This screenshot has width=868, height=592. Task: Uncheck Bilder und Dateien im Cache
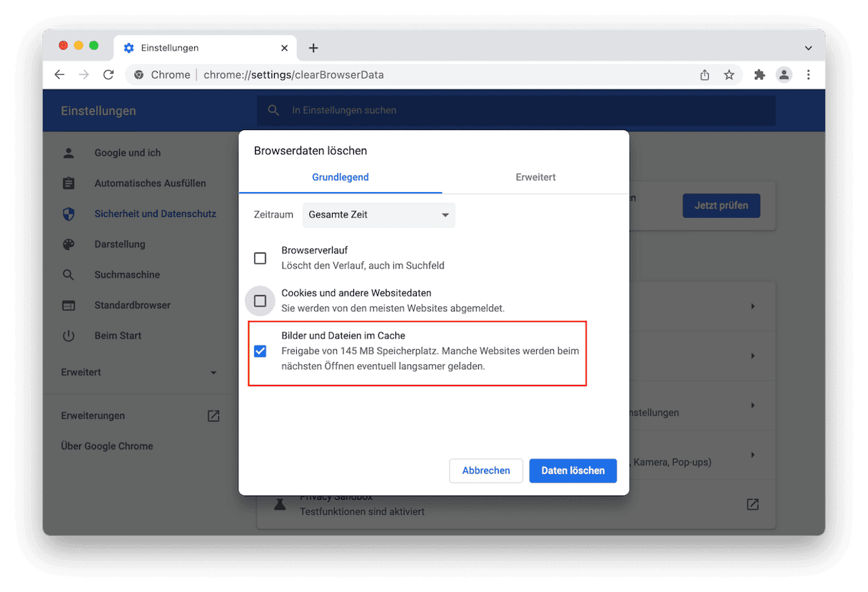(261, 351)
